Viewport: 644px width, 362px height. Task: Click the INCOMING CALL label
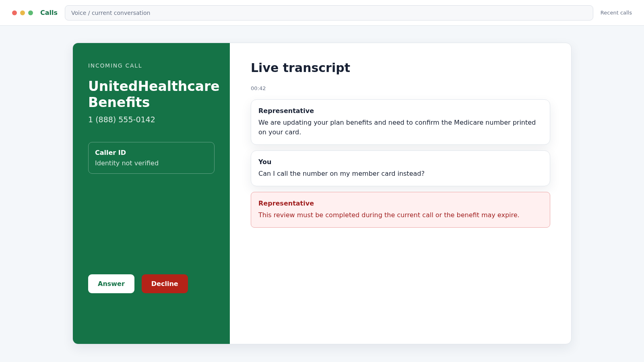(115, 66)
